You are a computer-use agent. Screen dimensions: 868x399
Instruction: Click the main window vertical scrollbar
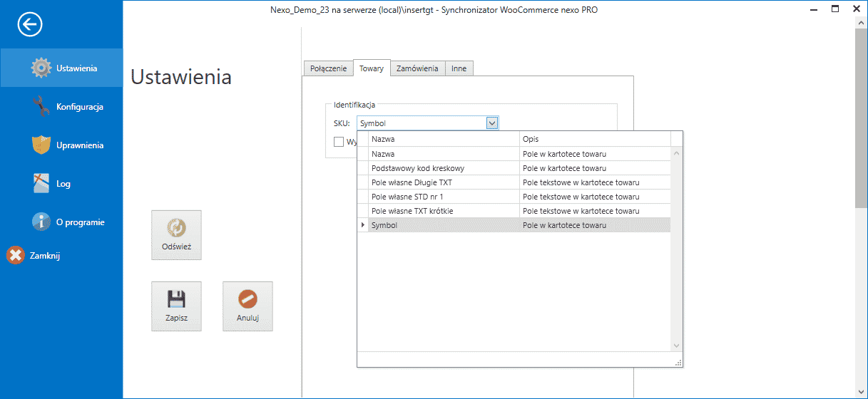point(861,118)
